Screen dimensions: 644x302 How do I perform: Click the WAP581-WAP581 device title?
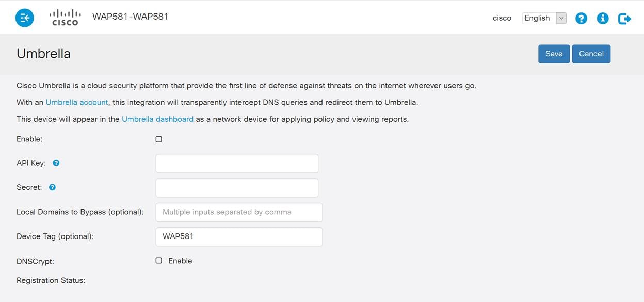[130, 17]
